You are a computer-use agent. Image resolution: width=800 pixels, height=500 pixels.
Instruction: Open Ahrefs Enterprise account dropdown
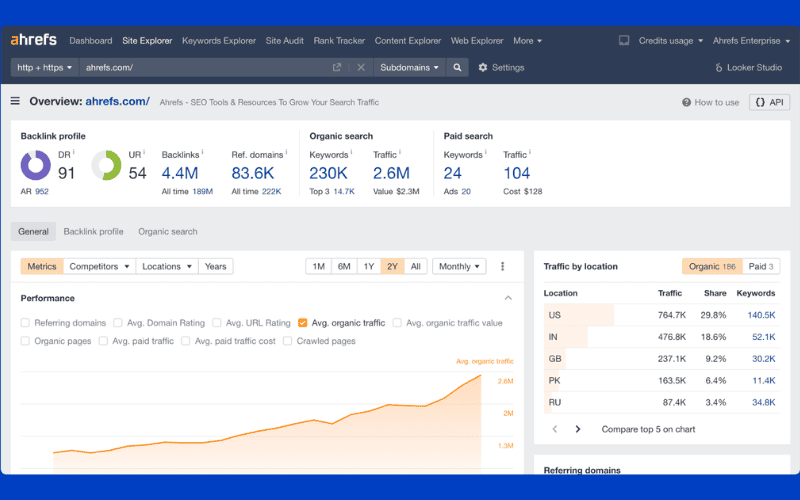(751, 41)
